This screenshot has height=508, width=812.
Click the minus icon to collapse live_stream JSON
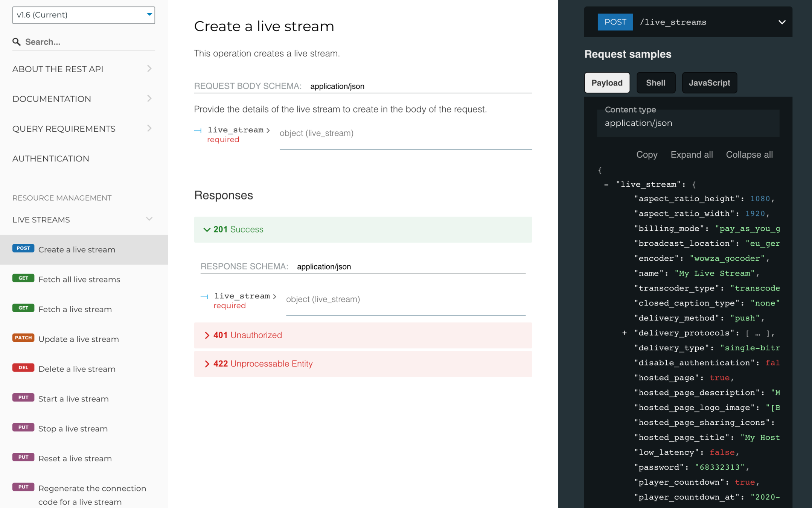[606, 185]
